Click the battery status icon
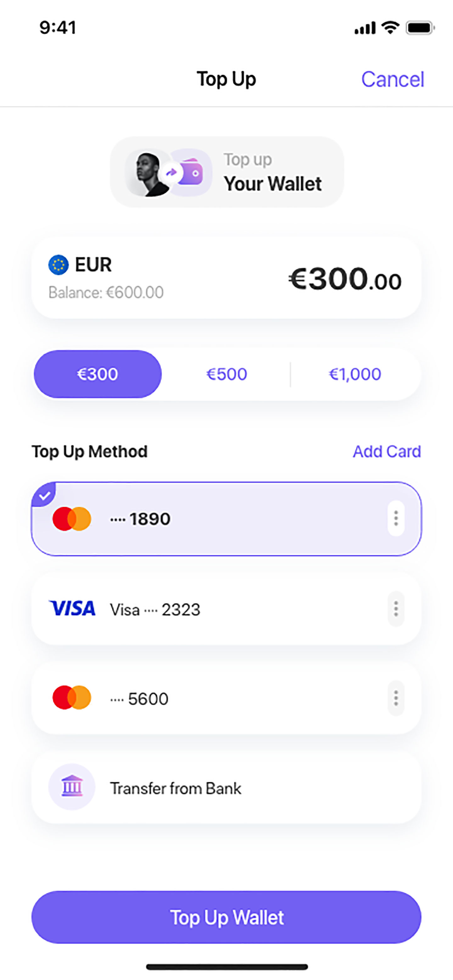Viewport: 453px width, 980px height. click(420, 28)
